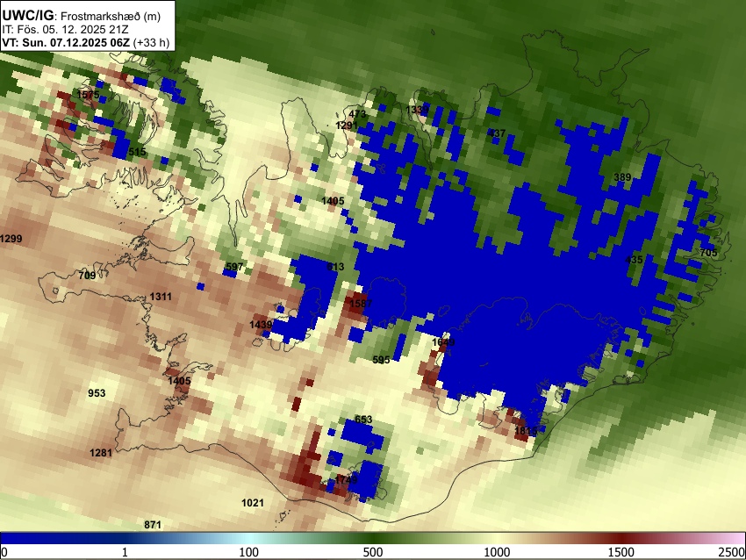Click the map value 473
This screenshot has height=560, width=746.
[x=357, y=114]
